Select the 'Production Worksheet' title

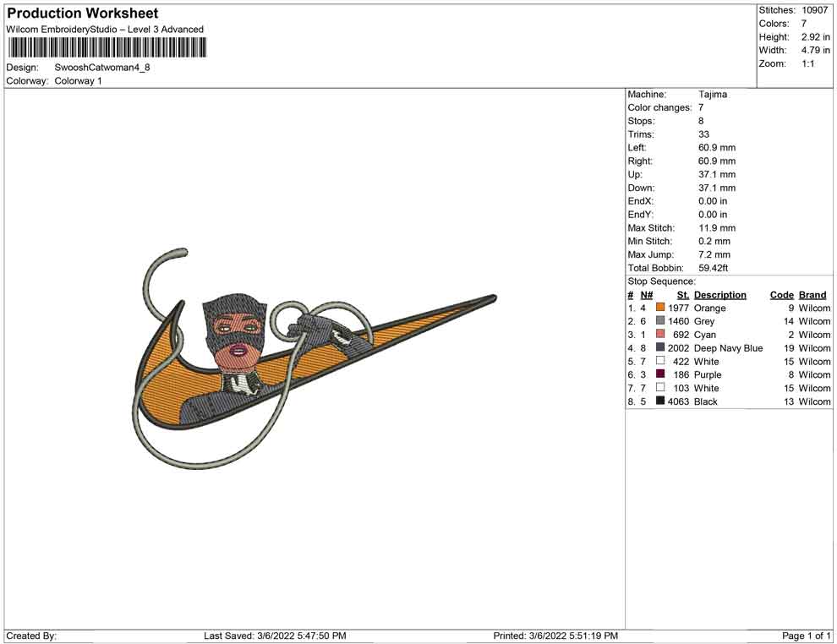pyautogui.click(x=83, y=14)
